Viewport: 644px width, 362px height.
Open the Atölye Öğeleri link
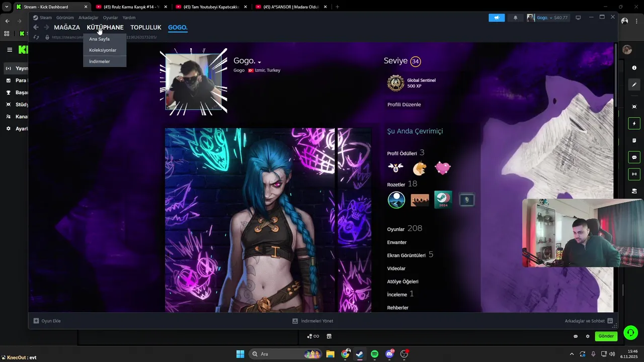pos(403,282)
